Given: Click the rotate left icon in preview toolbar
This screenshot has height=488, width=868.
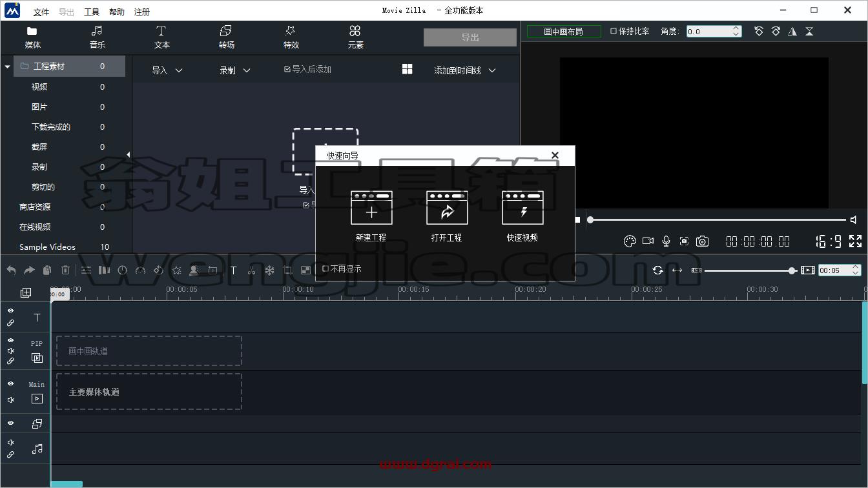Looking at the screenshot, I should click(759, 31).
